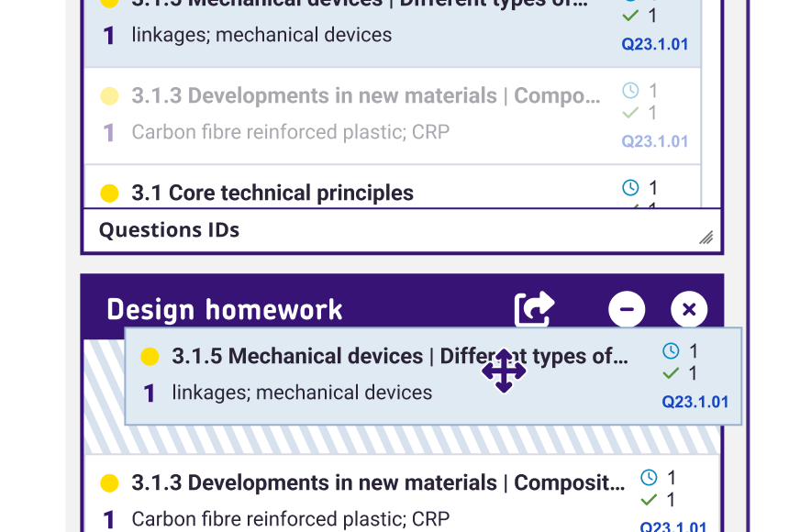Click the resize handle of Questions IDs box

(x=706, y=238)
